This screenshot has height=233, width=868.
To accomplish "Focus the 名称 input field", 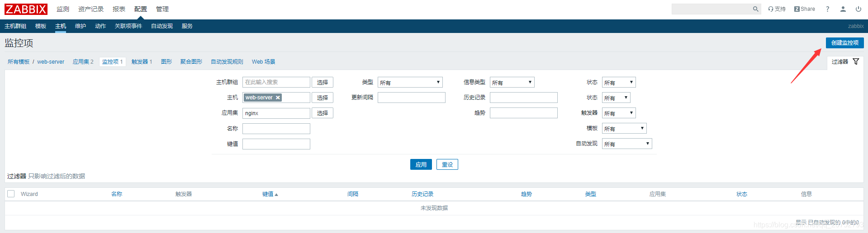I will [x=276, y=129].
